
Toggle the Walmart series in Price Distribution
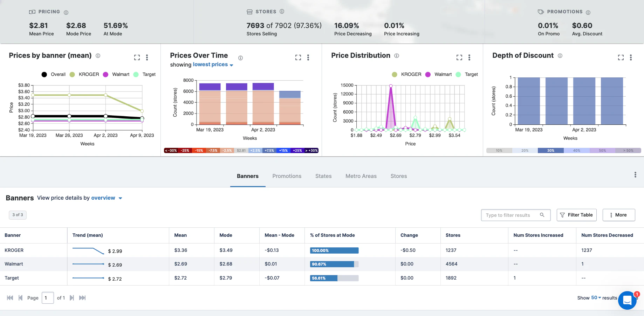click(438, 74)
